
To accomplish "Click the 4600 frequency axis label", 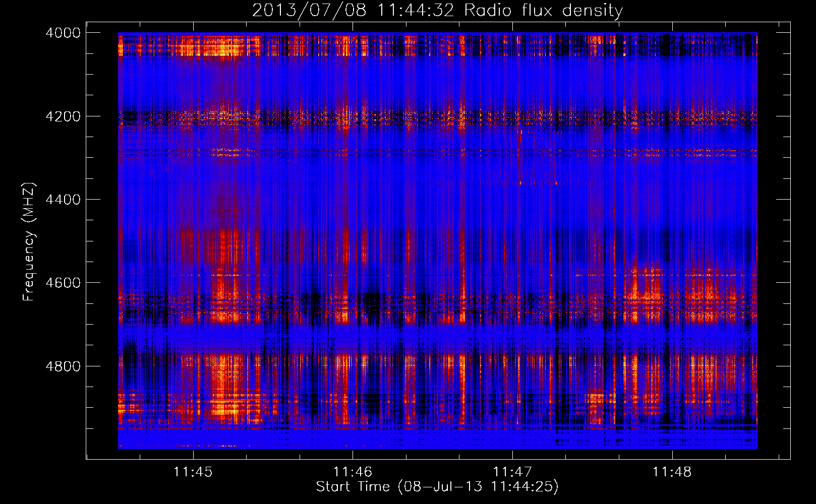I will pos(63,283).
